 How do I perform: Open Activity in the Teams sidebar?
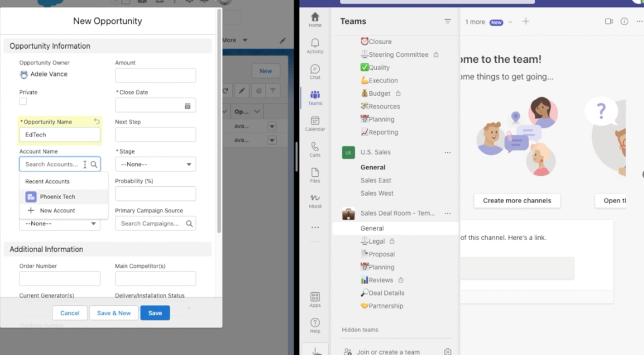(x=315, y=45)
